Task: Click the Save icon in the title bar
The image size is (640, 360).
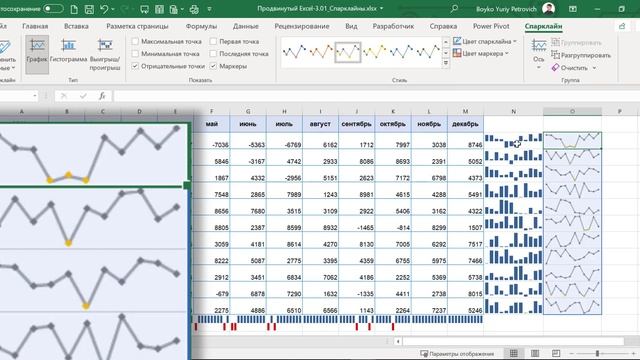Action: pos(89,9)
